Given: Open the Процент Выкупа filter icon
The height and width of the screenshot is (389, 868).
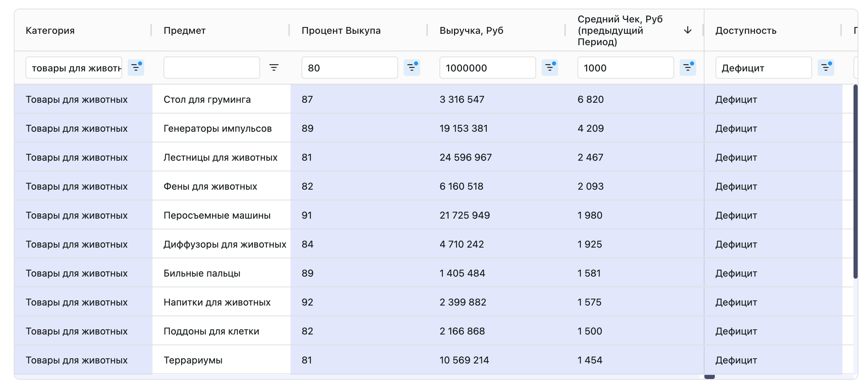Looking at the screenshot, I should 412,68.
